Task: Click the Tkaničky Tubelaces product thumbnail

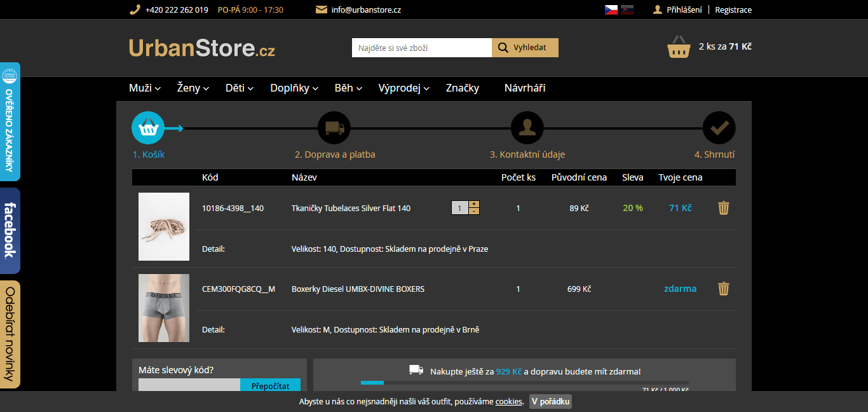Action: click(164, 226)
